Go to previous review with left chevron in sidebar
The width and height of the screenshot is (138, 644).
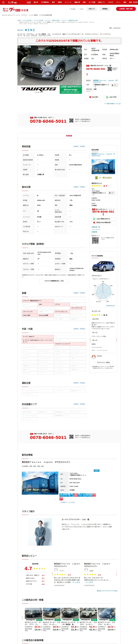90,340
